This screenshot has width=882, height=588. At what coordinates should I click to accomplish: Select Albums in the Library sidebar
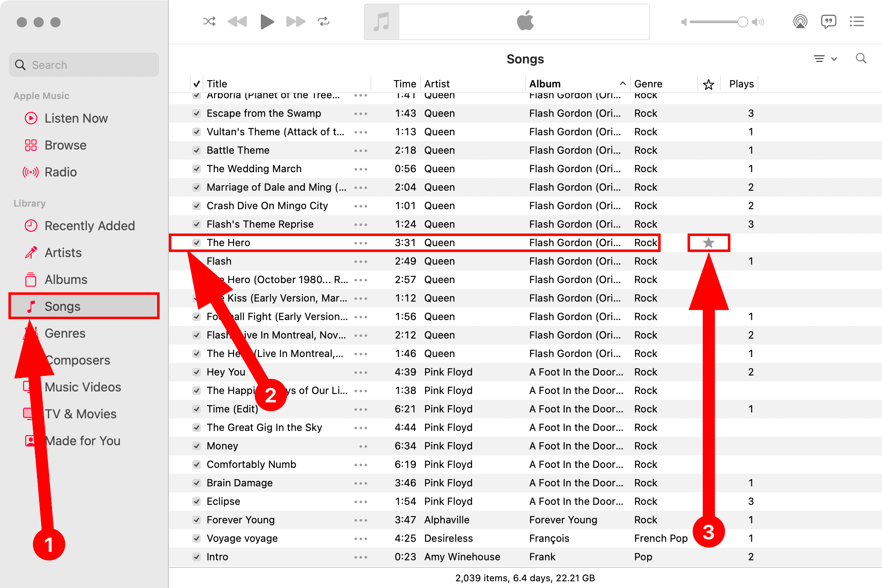66,280
